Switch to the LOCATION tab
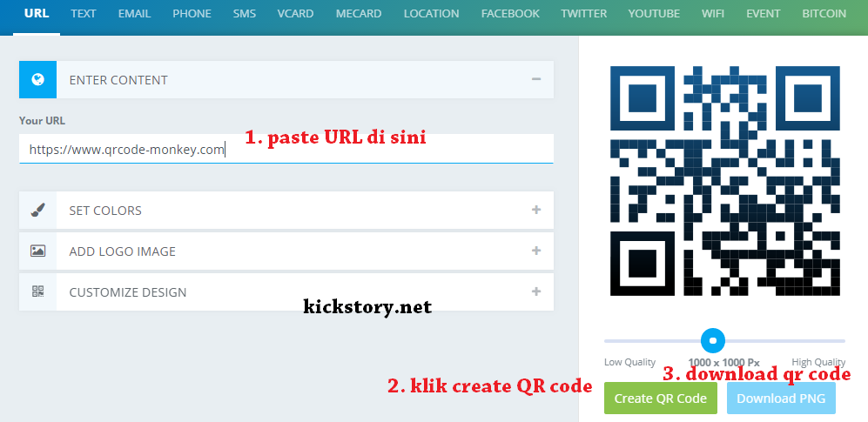The height and width of the screenshot is (422, 868). tap(431, 13)
